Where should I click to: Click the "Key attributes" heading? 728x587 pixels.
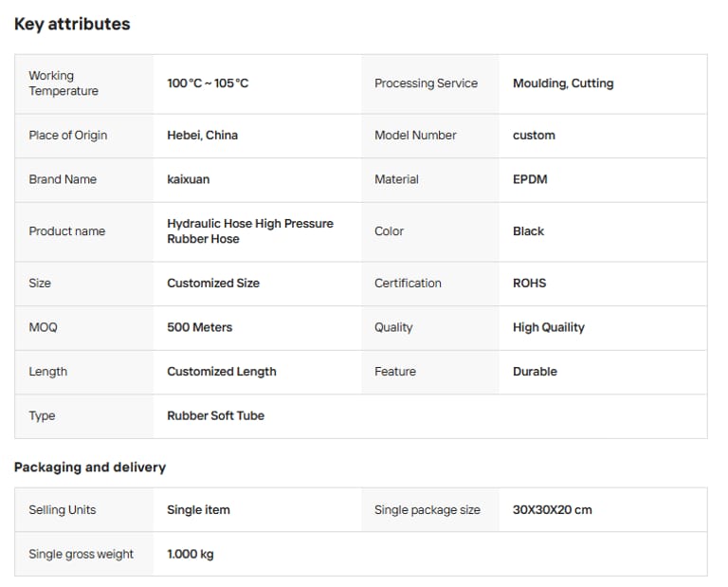[x=72, y=25]
